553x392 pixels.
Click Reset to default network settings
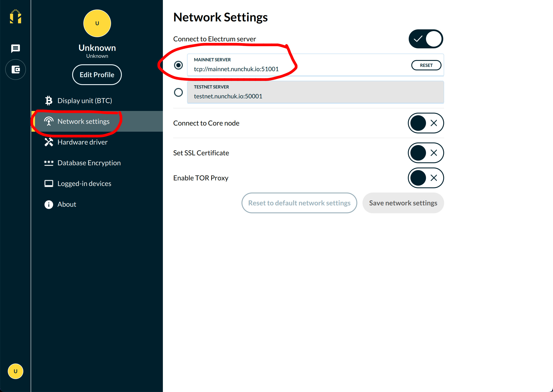coord(299,203)
